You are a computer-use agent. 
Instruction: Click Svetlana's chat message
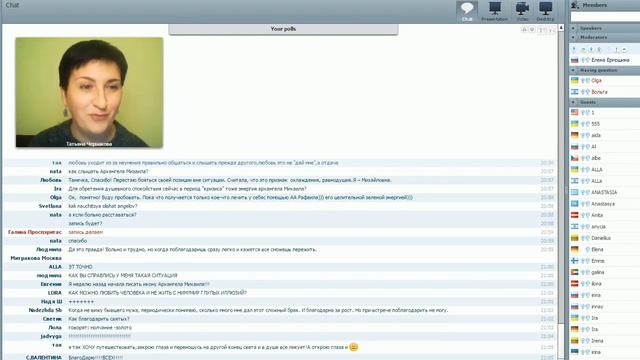[103, 206]
